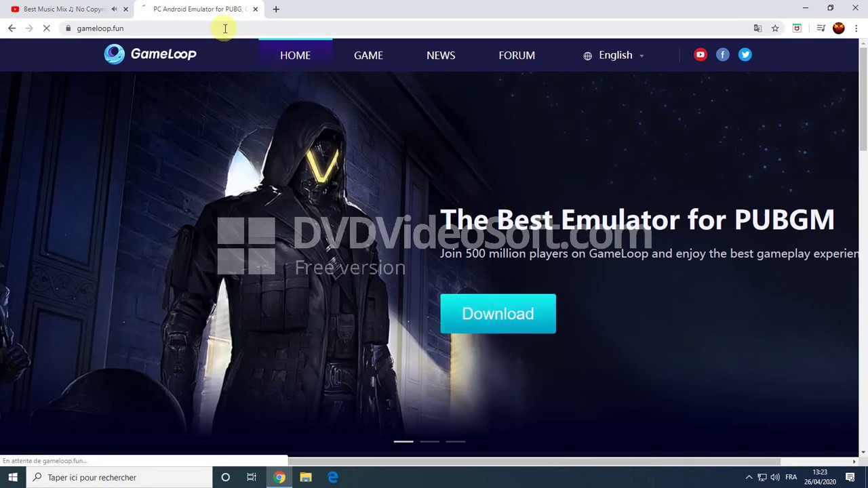The width and height of the screenshot is (868, 488).
Task: Click the Download button
Action: click(x=498, y=314)
